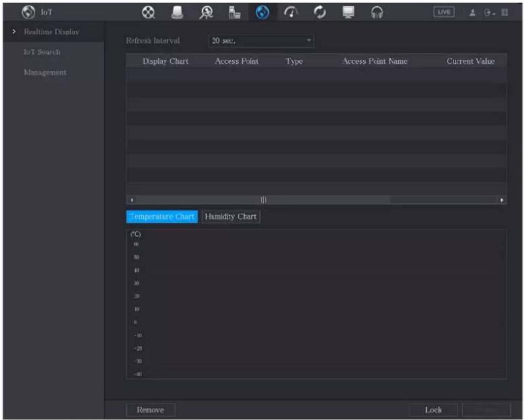524x420 pixels.
Task: Open the AI face search icon
Action: 206,13
